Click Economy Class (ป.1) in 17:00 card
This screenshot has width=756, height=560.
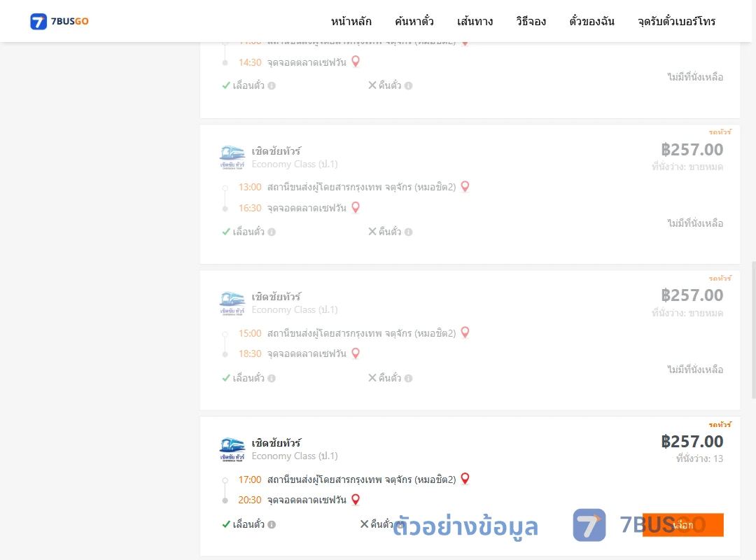point(295,456)
